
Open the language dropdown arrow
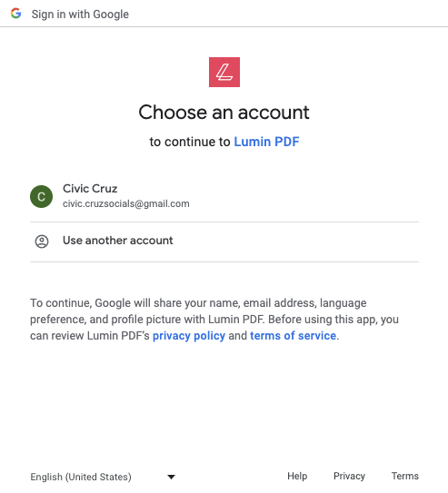pyautogui.click(x=171, y=477)
